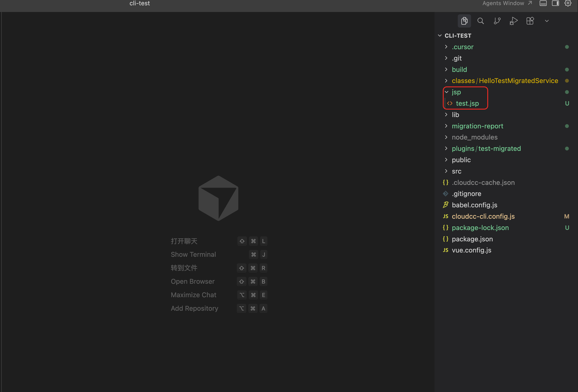The width and height of the screenshot is (578, 392).
Task: Open the Run and Debug icon
Action: [514, 21]
